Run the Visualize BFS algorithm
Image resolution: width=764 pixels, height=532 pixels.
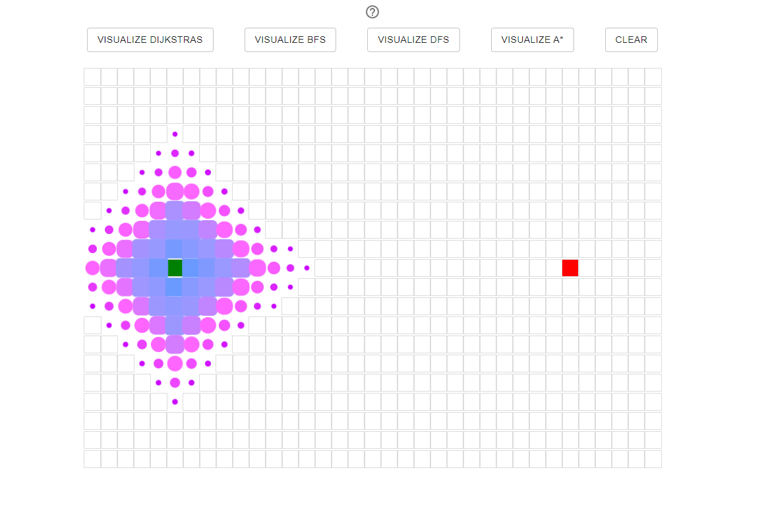point(290,40)
